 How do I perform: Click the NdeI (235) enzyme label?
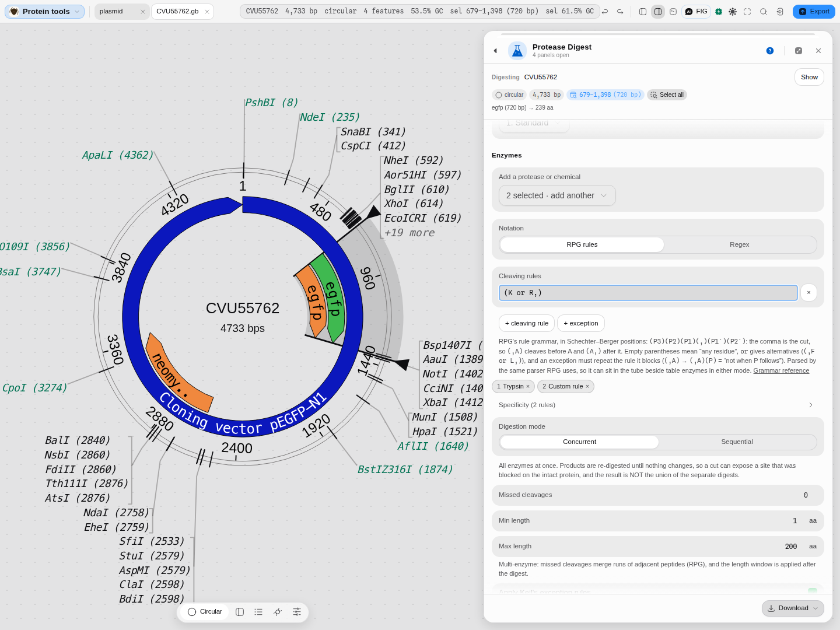(330, 117)
